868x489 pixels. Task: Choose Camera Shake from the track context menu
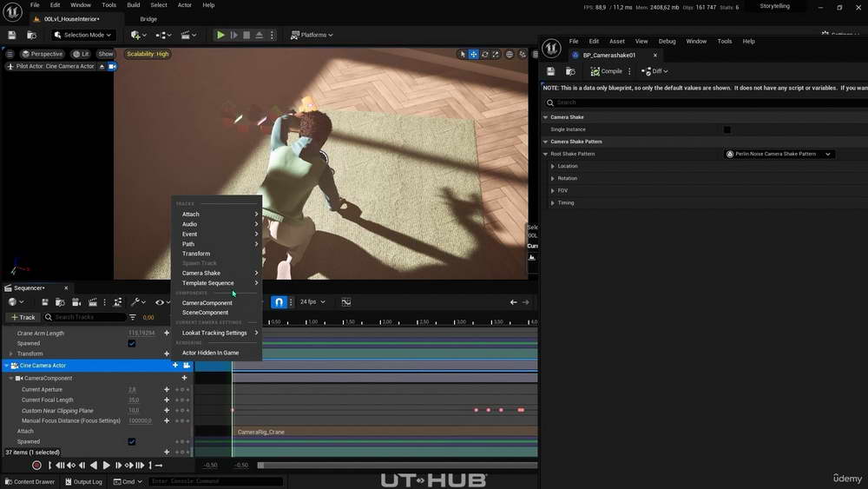[x=201, y=273]
